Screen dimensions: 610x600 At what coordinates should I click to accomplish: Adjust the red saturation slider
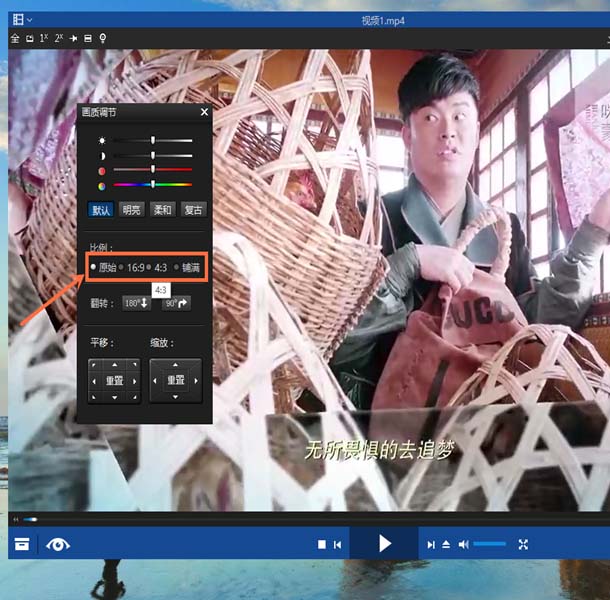(153, 169)
